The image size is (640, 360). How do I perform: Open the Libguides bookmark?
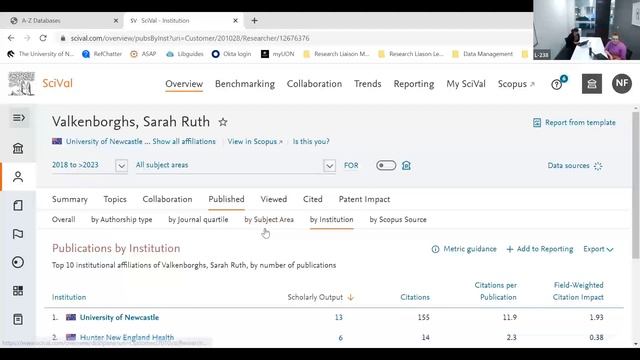click(x=184, y=54)
